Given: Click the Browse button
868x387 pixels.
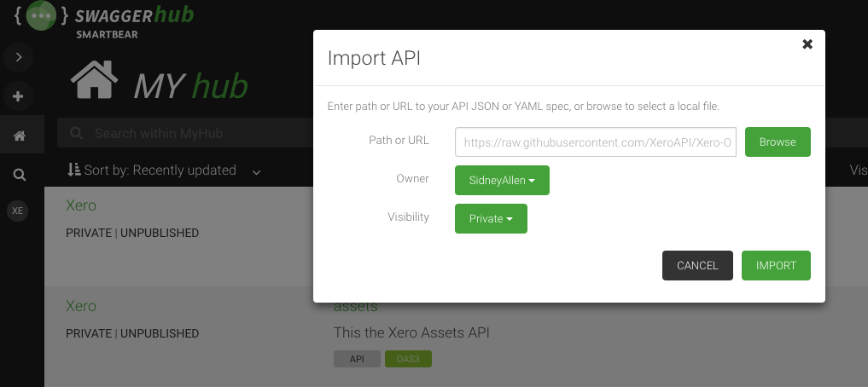Looking at the screenshot, I should tap(778, 142).
